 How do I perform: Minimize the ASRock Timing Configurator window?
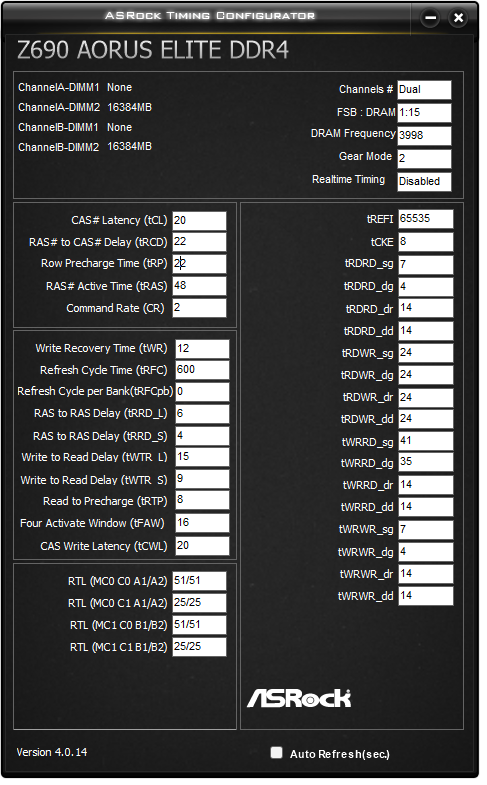(x=430, y=18)
